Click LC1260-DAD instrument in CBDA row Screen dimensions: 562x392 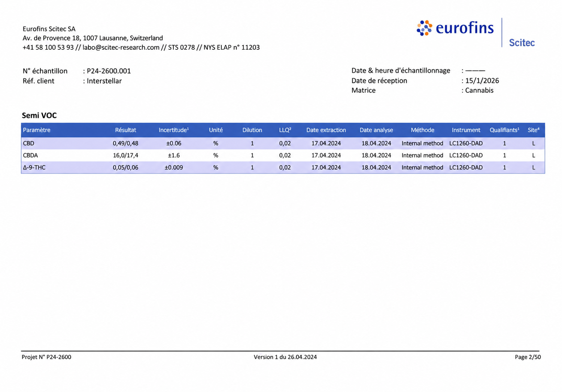point(466,155)
